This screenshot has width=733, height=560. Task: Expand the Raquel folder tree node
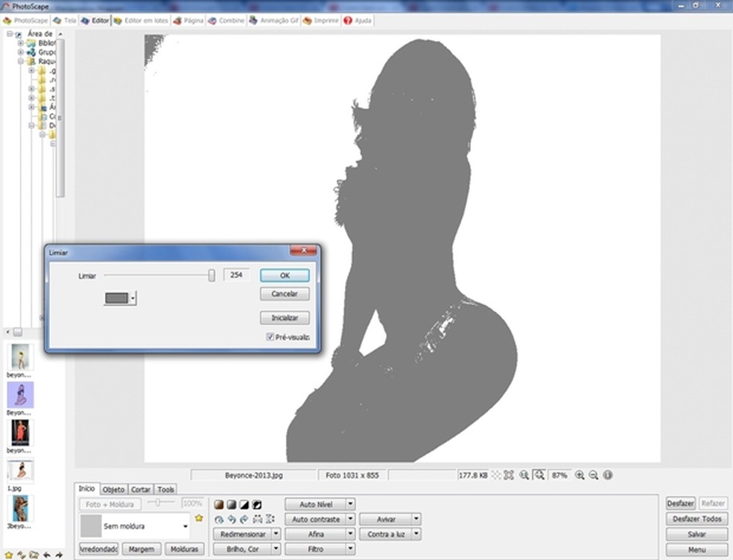coord(21,62)
